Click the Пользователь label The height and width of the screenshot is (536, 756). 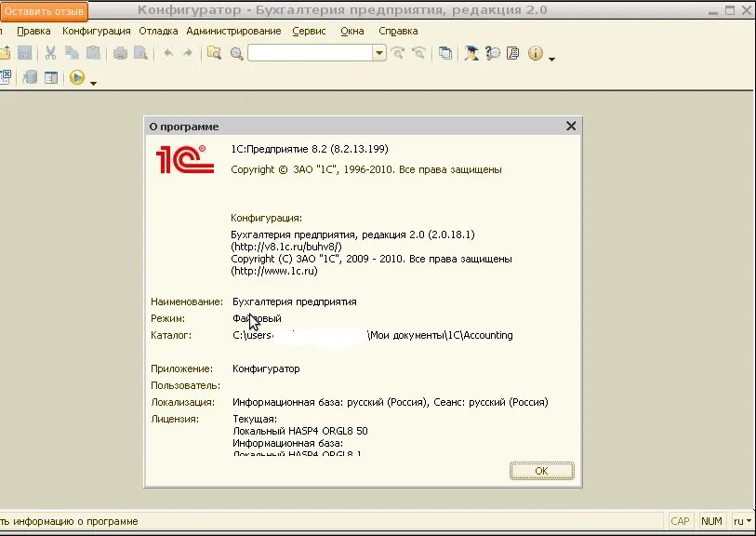(x=186, y=385)
